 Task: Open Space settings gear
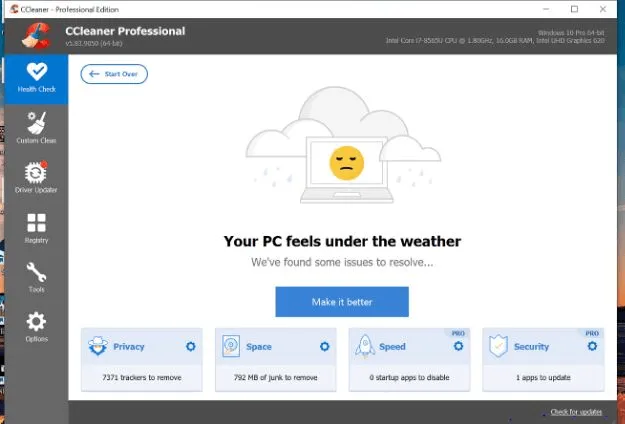coord(324,346)
